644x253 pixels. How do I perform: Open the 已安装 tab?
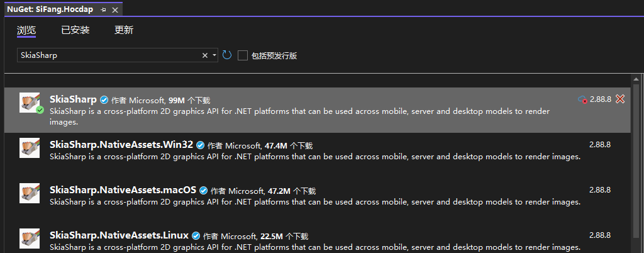click(75, 30)
